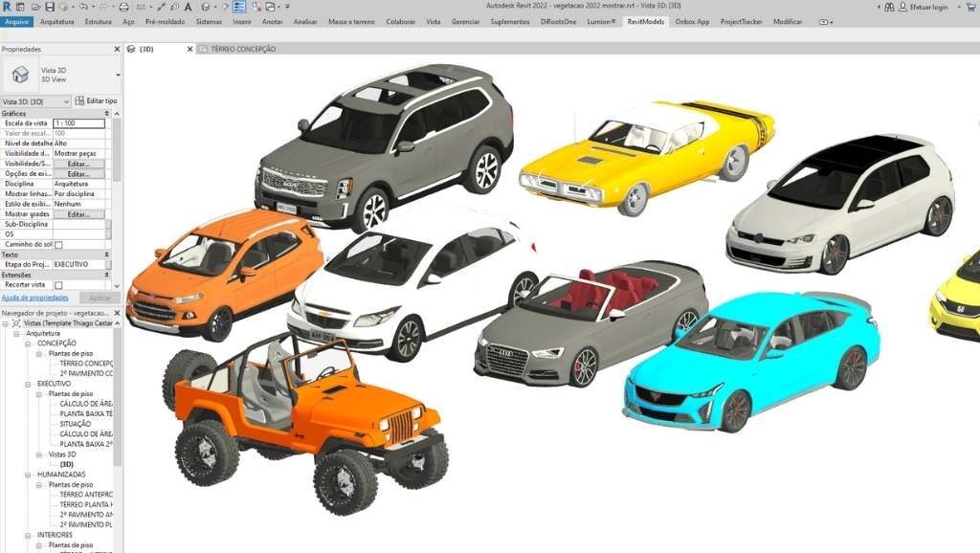Open the Ajuda de propriedades link

click(33, 298)
